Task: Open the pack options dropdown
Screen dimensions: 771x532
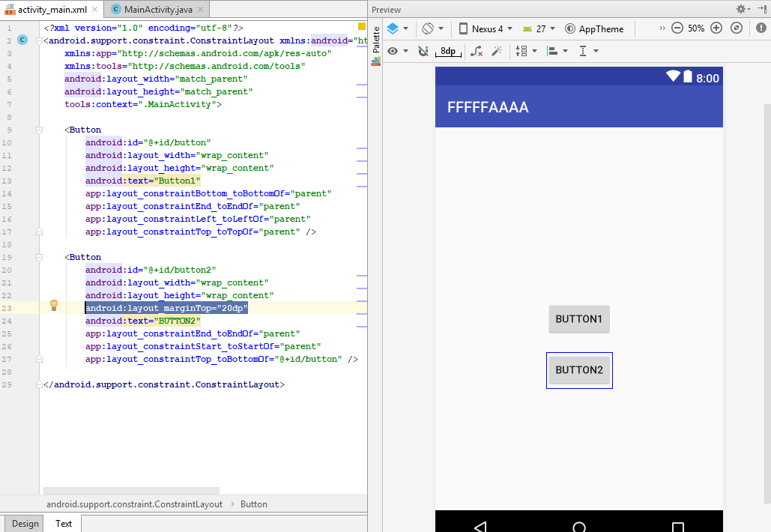Action: 526,51
